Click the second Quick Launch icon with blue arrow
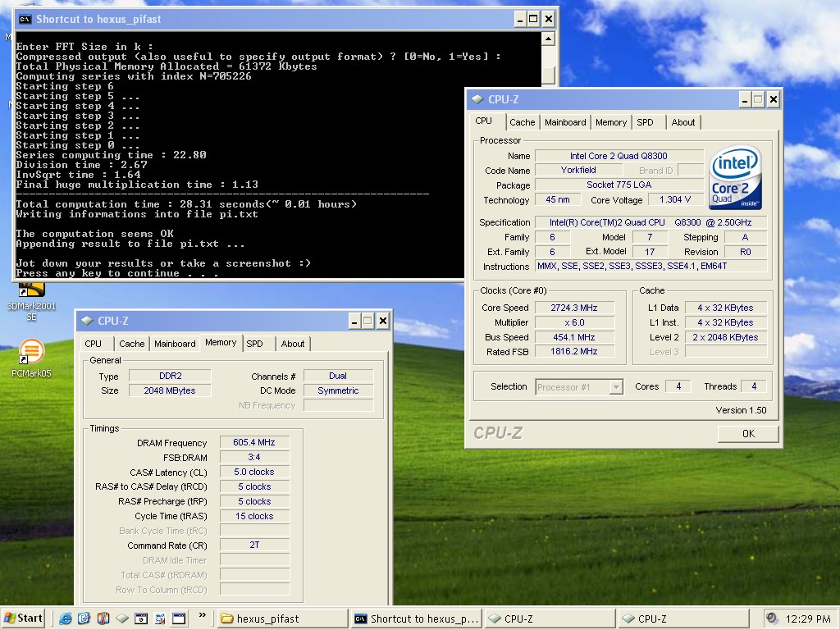The width and height of the screenshot is (840, 630). (84, 619)
